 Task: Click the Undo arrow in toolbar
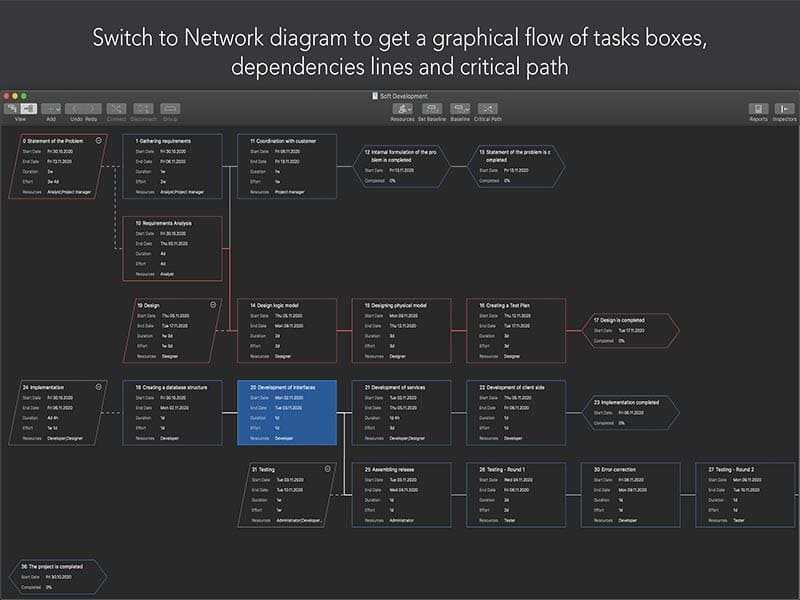tap(76, 108)
